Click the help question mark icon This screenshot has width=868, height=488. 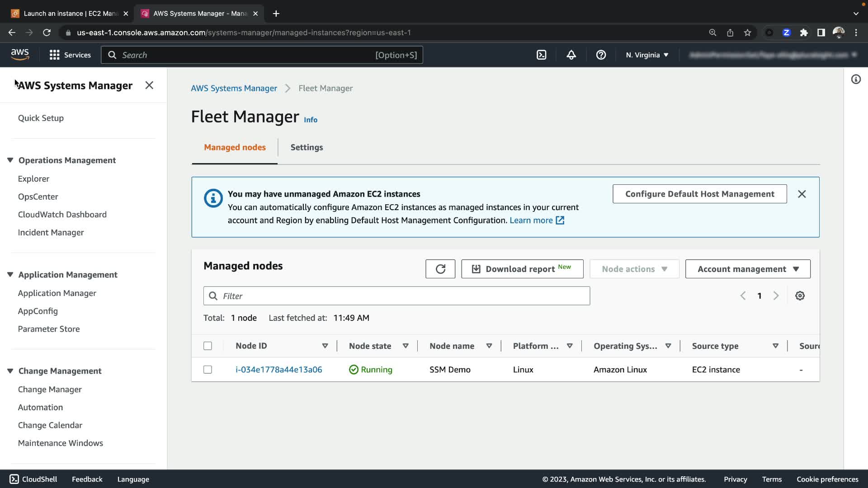pyautogui.click(x=601, y=55)
